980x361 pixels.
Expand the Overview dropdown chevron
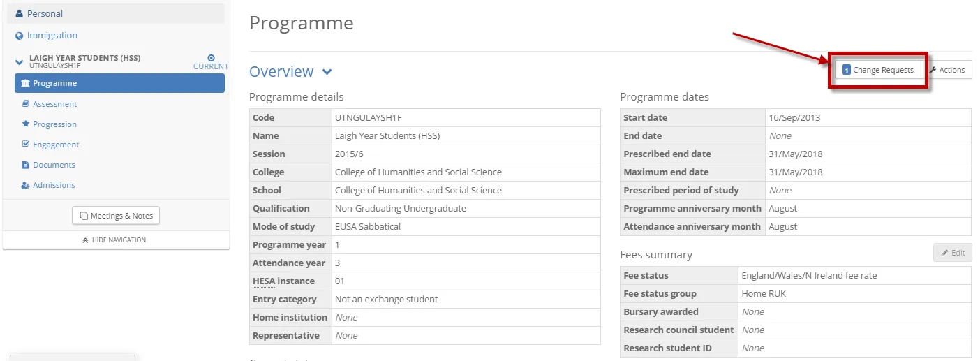[327, 72]
